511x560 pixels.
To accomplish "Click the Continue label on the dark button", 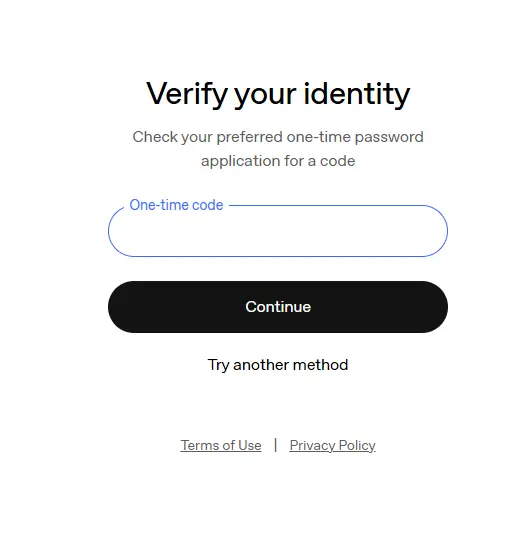I will [278, 307].
